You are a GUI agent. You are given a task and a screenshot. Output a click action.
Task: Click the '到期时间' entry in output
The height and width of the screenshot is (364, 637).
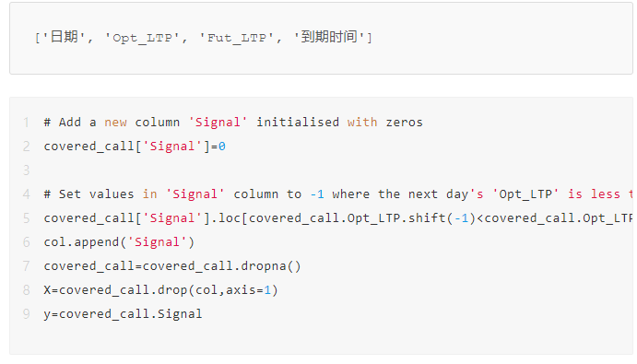329,37
